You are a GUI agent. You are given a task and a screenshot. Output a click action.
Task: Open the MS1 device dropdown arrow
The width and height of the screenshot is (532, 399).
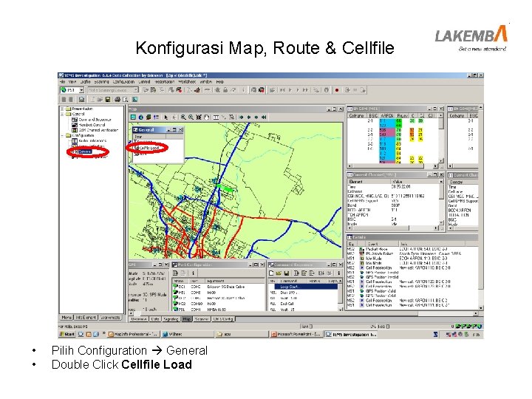(x=81, y=90)
